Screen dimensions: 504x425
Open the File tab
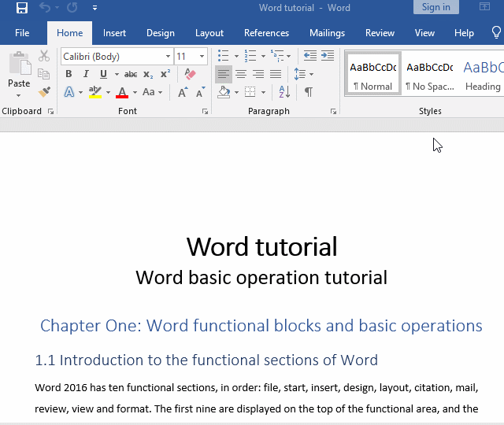click(22, 33)
